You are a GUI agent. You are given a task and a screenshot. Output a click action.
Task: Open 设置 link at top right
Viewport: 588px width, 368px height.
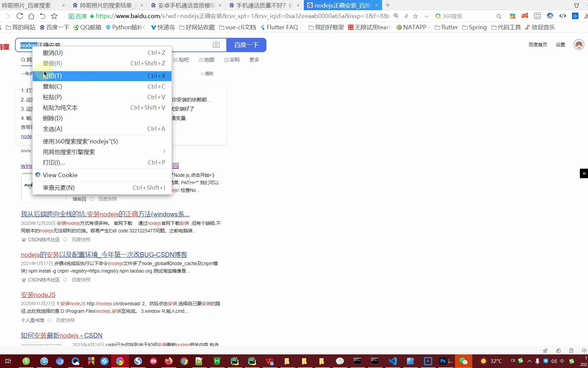coord(560,45)
